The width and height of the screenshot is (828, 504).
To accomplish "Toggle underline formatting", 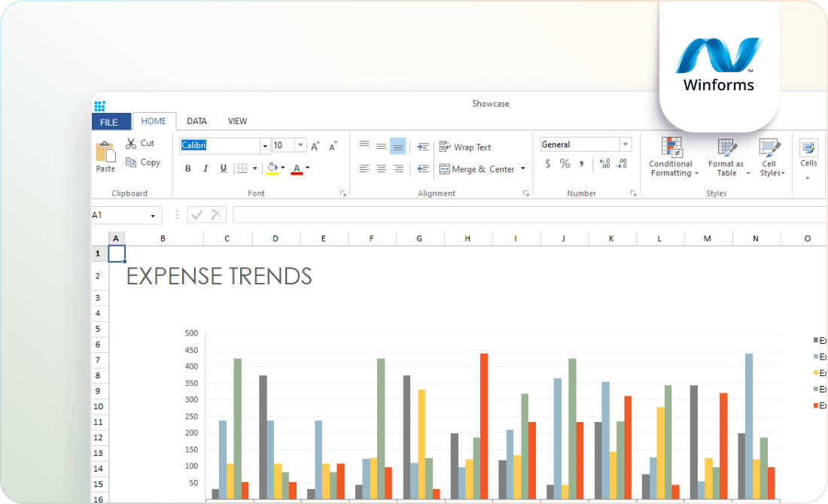I will pos(222,169).
